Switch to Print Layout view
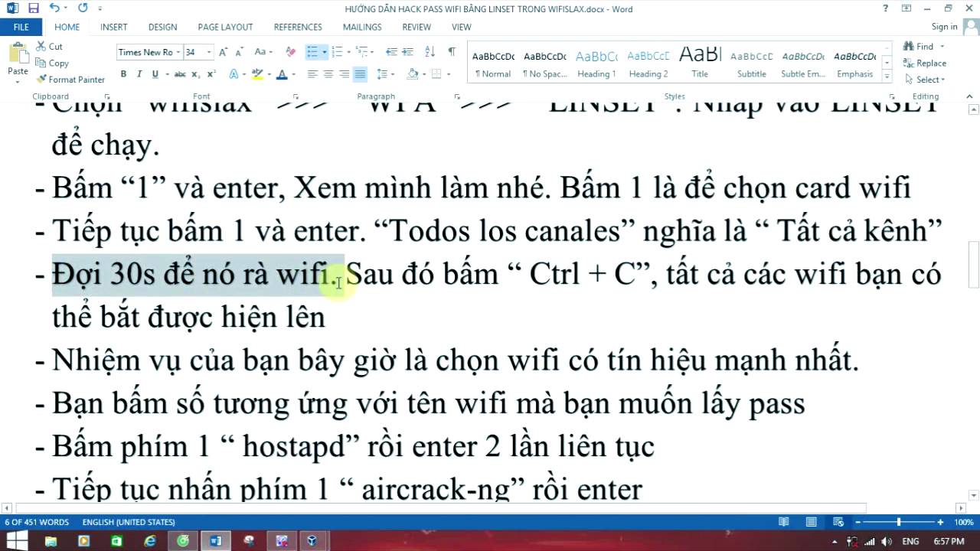The image size is (980, 551). tap(811, 522)
